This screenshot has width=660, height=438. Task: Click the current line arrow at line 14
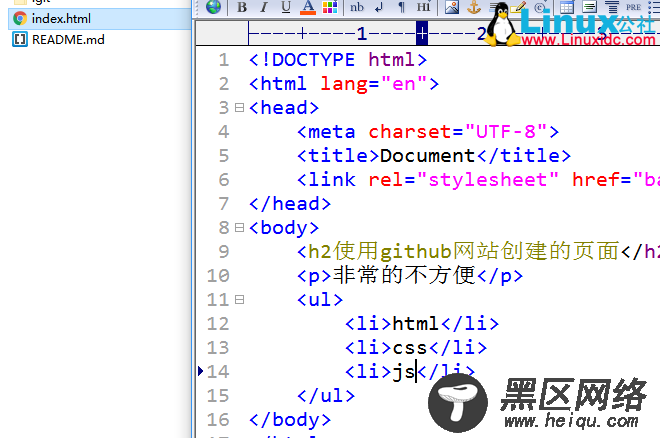(x=200, y=371)
